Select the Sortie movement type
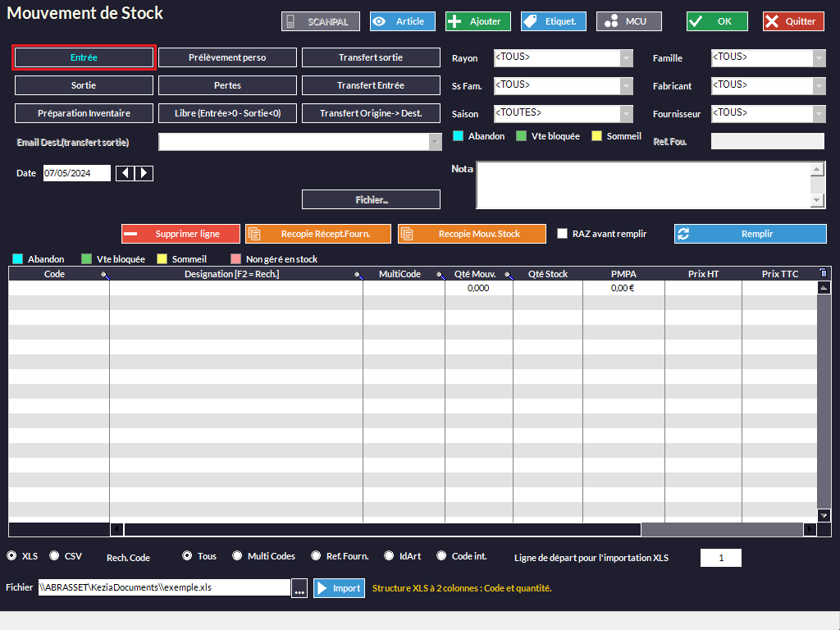The image size is (840, 630). coord(84,85)
